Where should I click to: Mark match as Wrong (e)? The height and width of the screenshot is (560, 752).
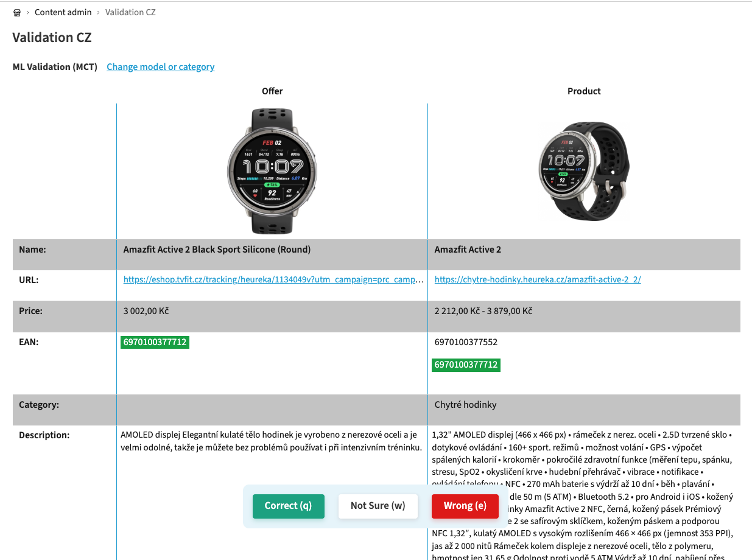(x=465, y=506)
